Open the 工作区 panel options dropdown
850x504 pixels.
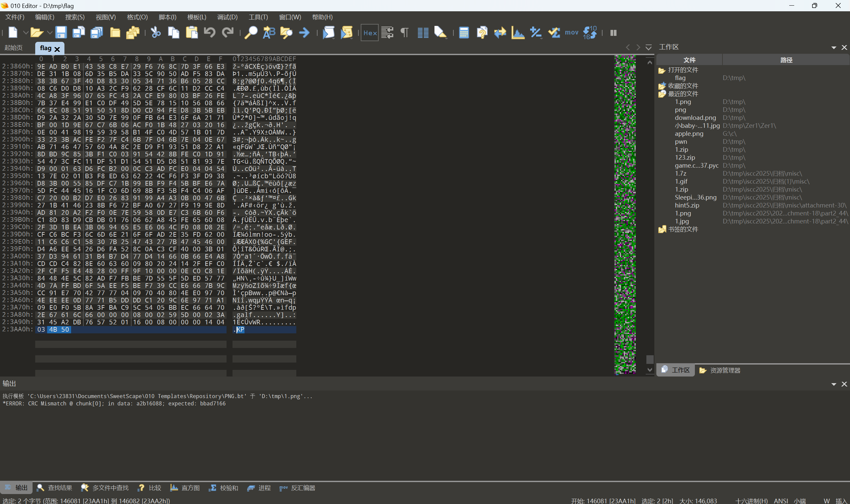click(834, 47)
